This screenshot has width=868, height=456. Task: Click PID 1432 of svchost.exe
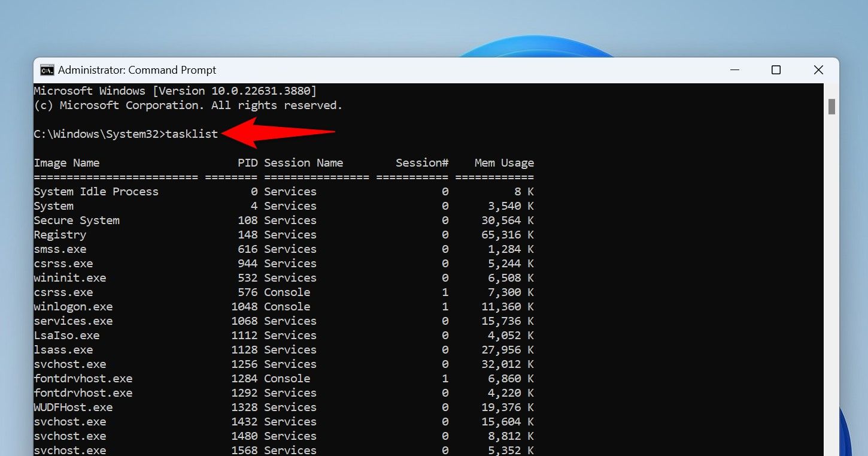point(244,422)
